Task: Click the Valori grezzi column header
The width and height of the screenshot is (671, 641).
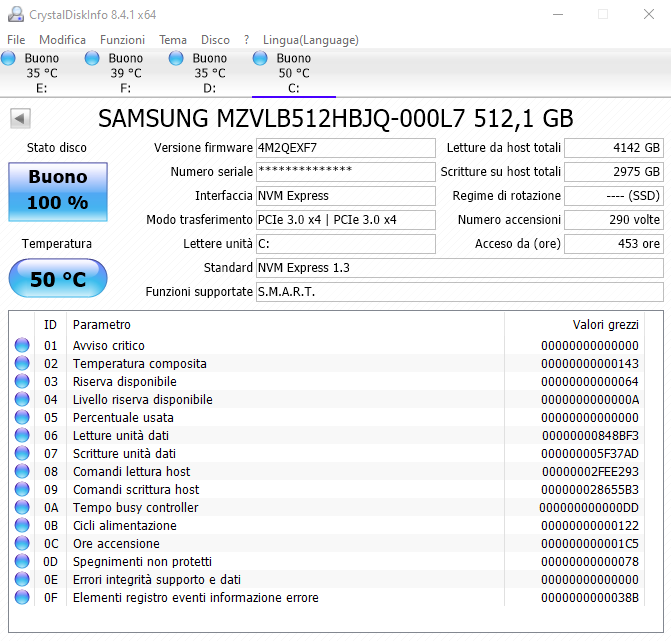Action: tap(575, 325)
